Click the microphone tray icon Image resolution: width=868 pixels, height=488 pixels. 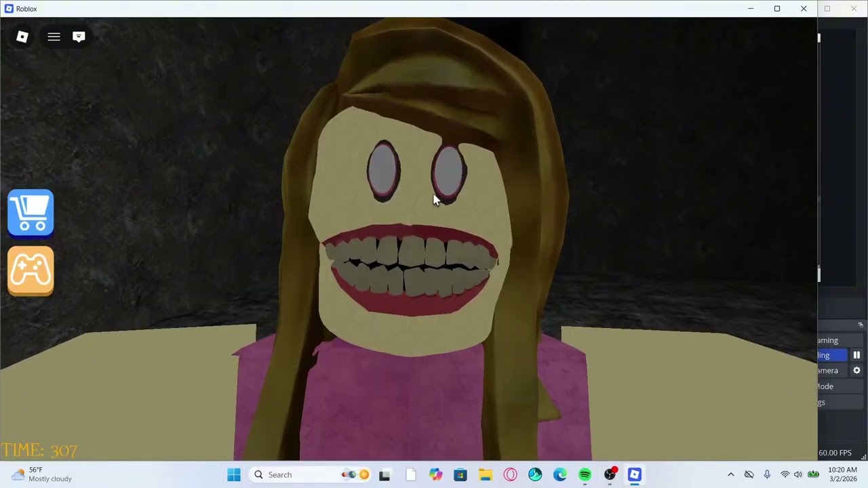tap(767, 474)
